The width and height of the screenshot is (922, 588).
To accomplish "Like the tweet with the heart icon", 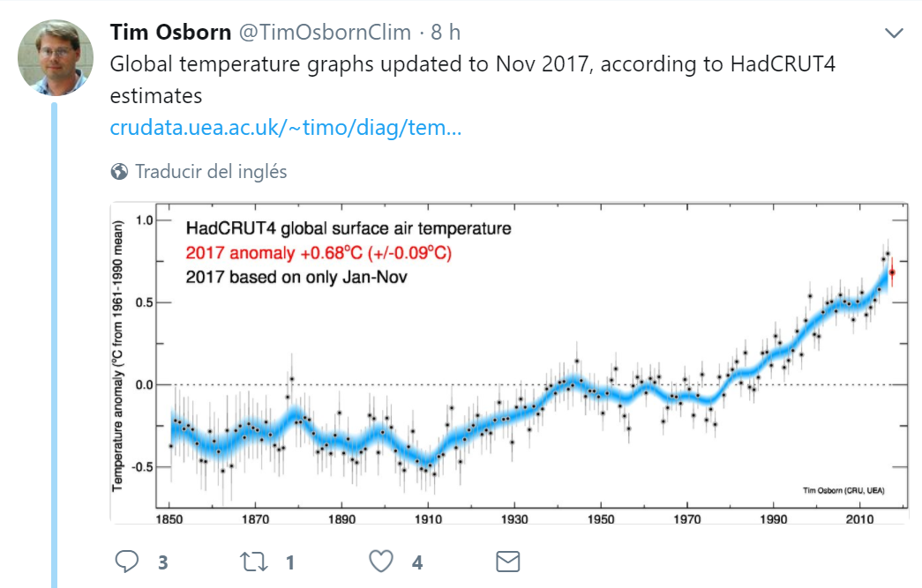I will point(380,562).
